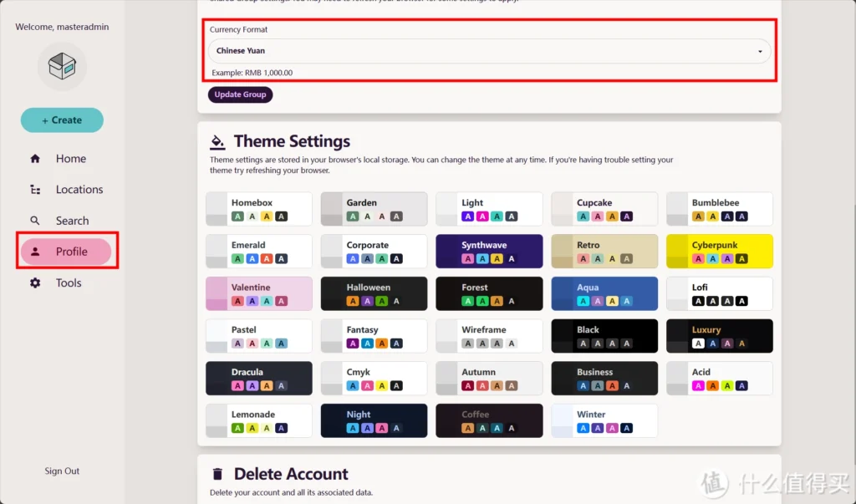
Task: Click the Sign Out link
Action: coord(62,471)
